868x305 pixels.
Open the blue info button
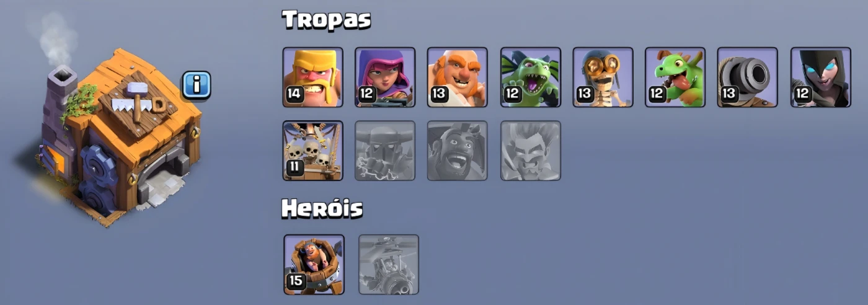(x=197, y=85)
